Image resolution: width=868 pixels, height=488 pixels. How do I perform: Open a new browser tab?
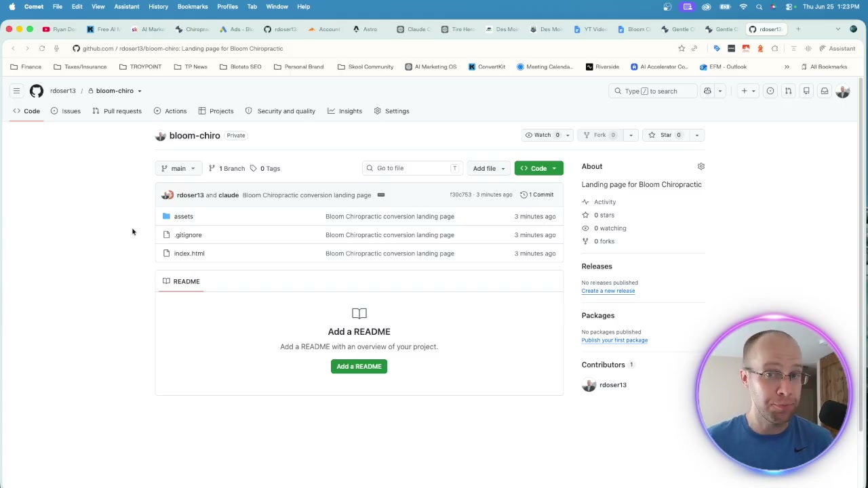[798, 29]
